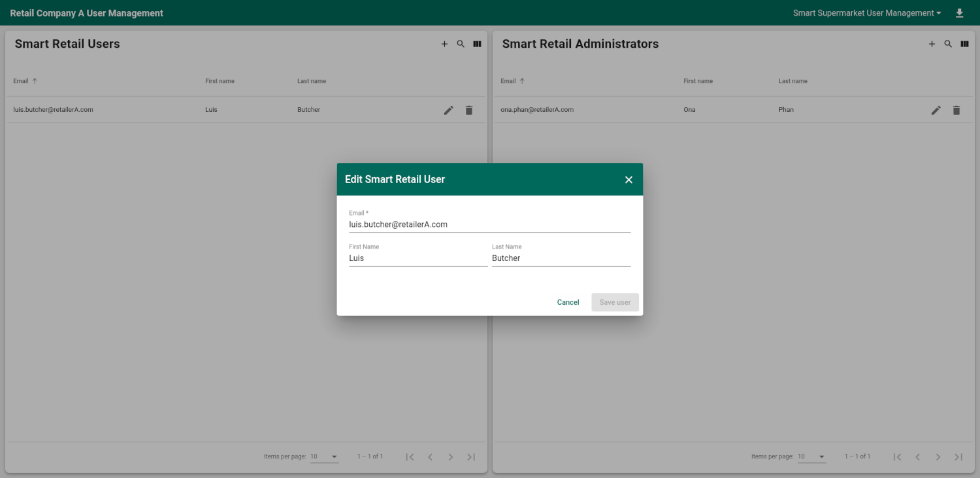Open Smart Supermarket User Management dropdown
Image resolution: width=980 pixels, height=478 pixels.
(x=867, y=13)
